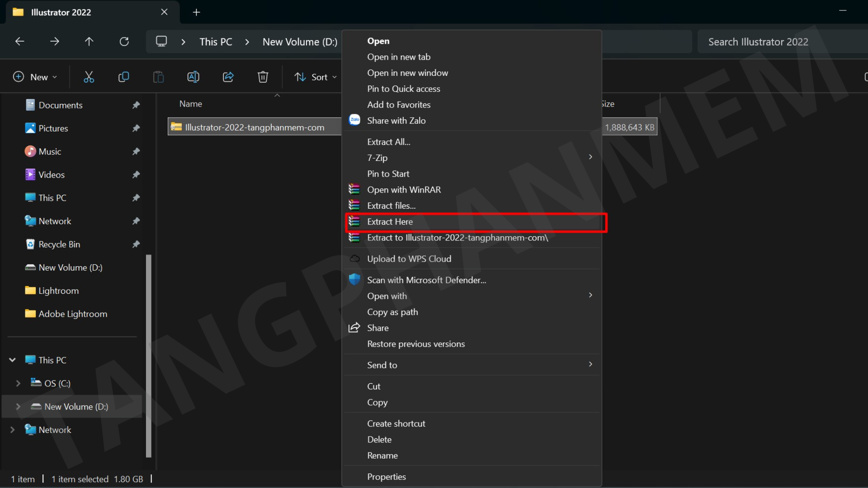Click the Search Illustrator 2022 box
This screenshot has width=868, height=488.
[783, 42]
